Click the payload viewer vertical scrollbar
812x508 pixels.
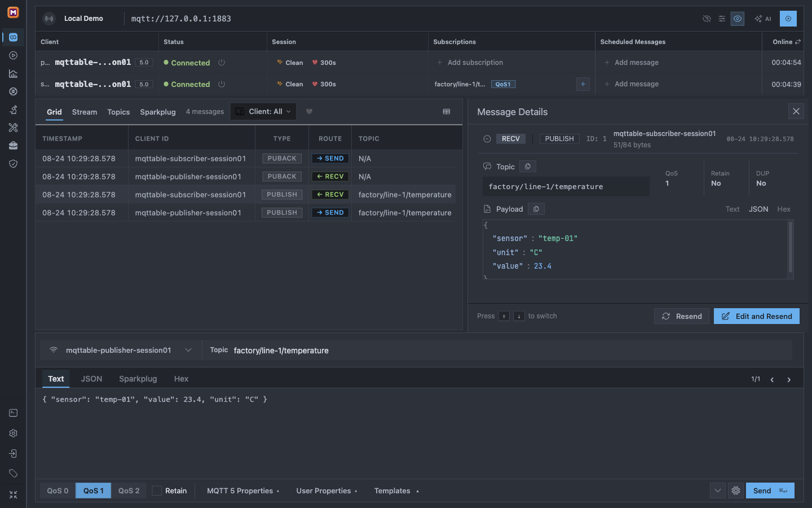[x=791, y=247]
